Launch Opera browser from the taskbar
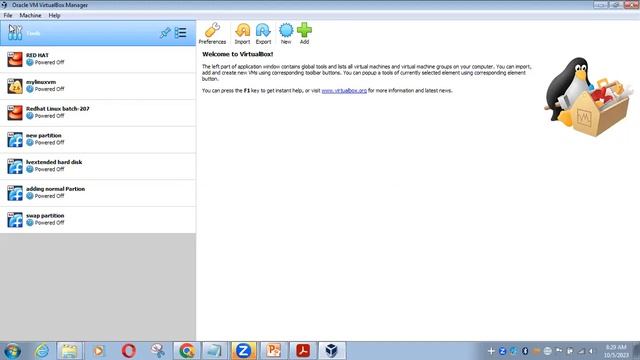 pos(129,351)
